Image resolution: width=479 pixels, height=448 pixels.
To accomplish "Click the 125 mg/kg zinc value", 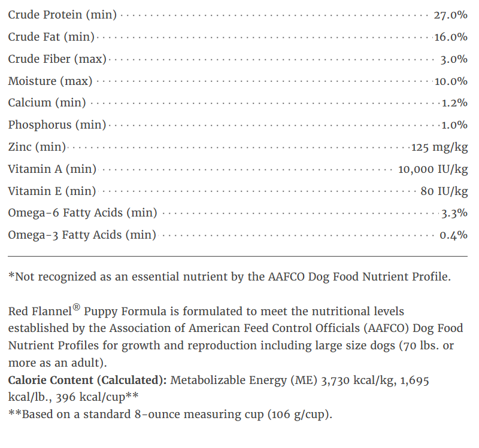I will point(439,147).
